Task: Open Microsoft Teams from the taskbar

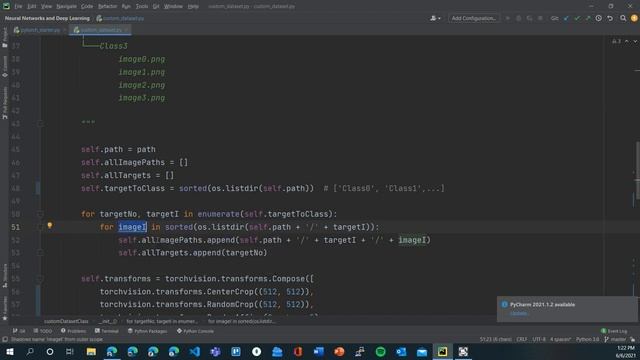Action: pos(215,351)
